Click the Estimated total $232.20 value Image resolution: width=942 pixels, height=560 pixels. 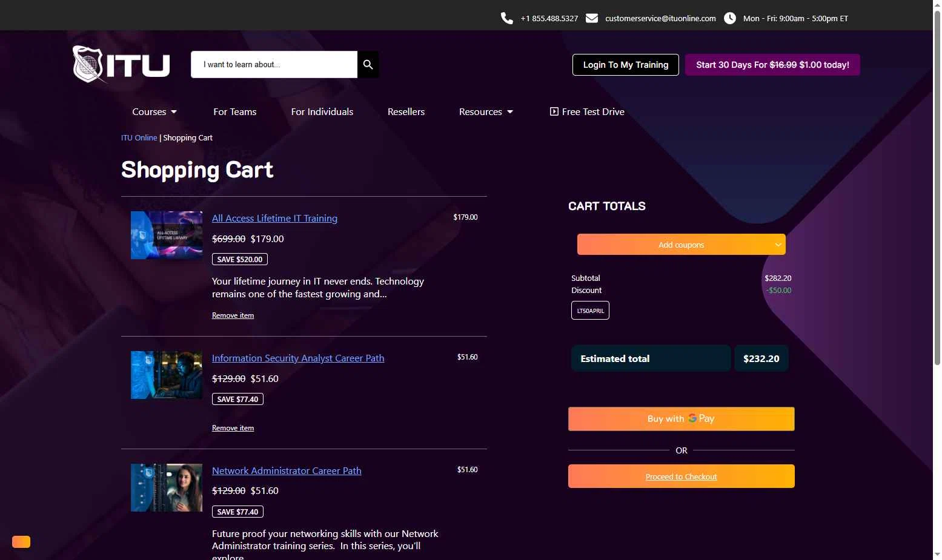click(x=761, y=358)
